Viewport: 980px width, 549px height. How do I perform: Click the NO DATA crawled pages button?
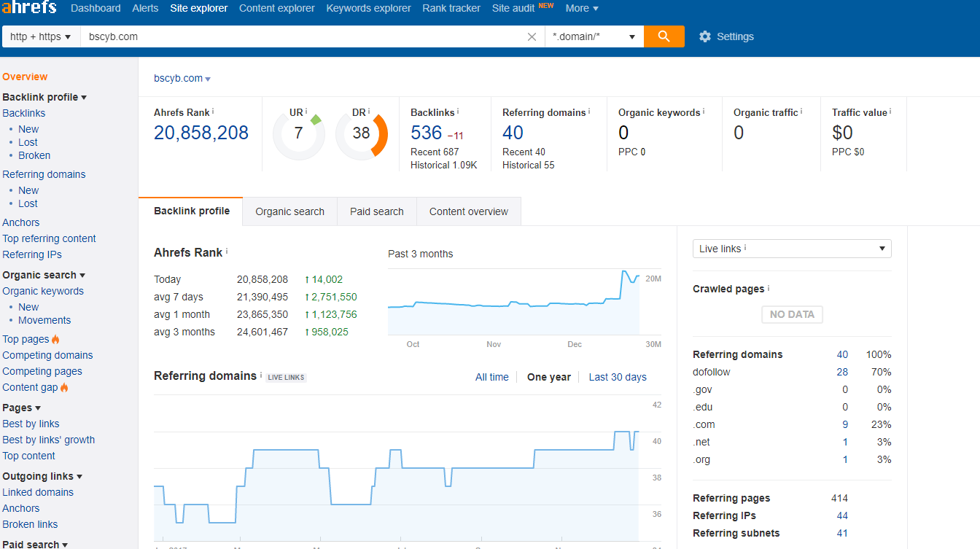coord(792,314)
